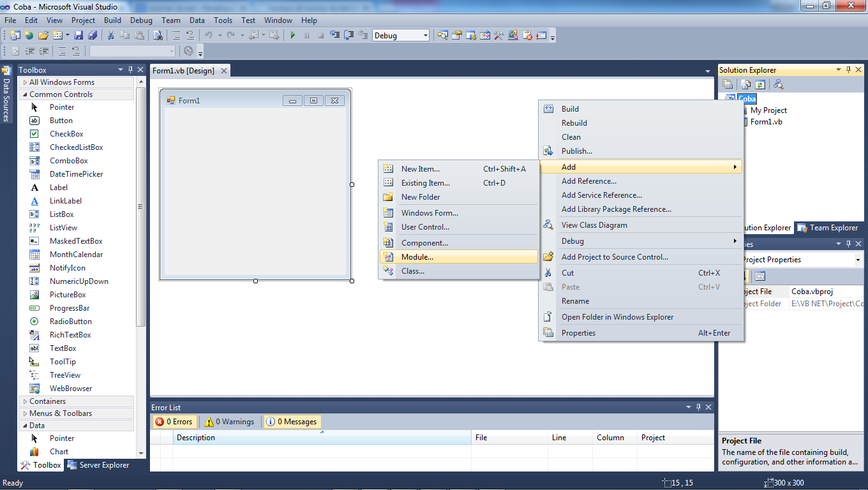This screenshot has height=490, width=868.
Task: Select Form1.vb in Solution Explorer
Action: point(766,122)
